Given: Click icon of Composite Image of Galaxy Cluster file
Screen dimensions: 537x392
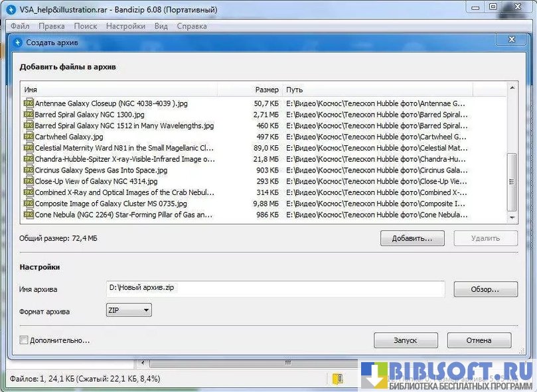Looking at the screenshot, I should (x=29, y=204).
